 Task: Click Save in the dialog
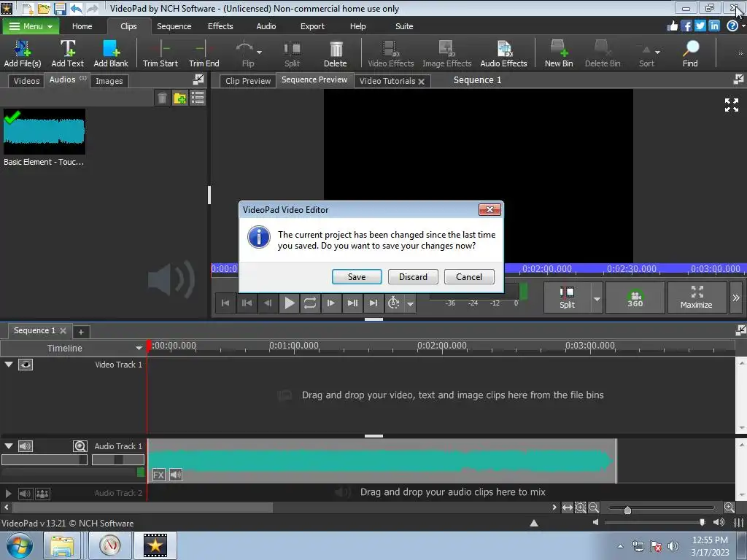[356, 276]
